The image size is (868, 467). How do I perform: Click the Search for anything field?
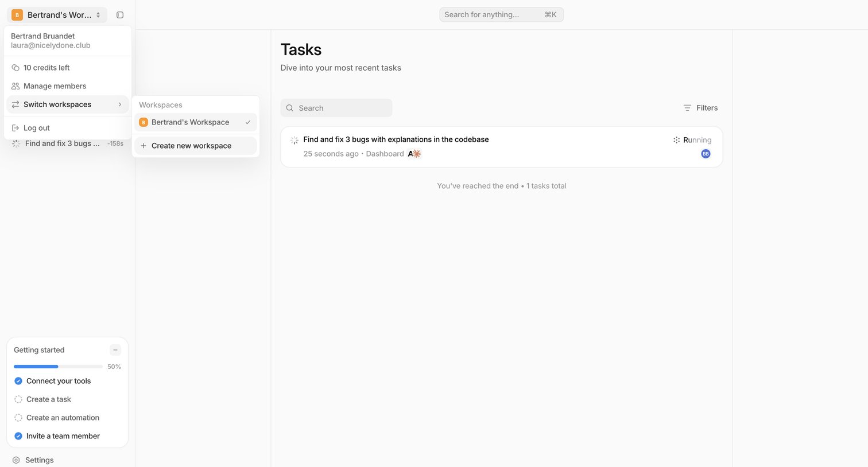[x=502, y=15]
